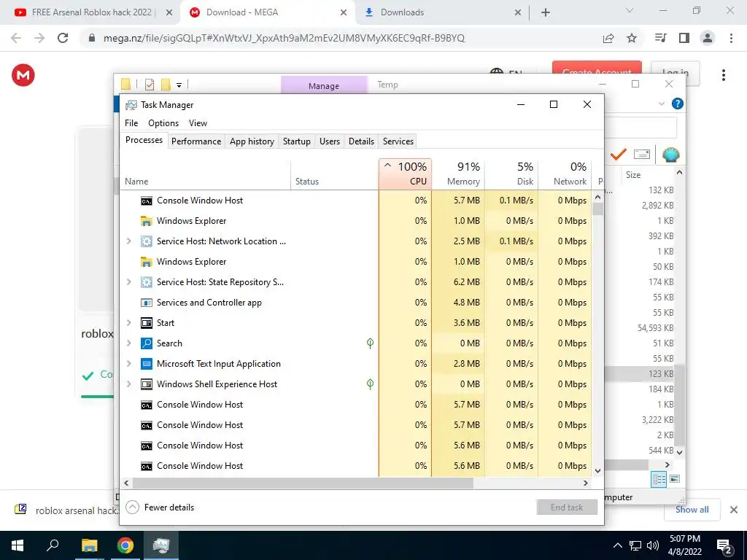Toggle Chrome side panel icon
Screen dimensions: 747x560
pyautogui.click(x=684, y=38)
